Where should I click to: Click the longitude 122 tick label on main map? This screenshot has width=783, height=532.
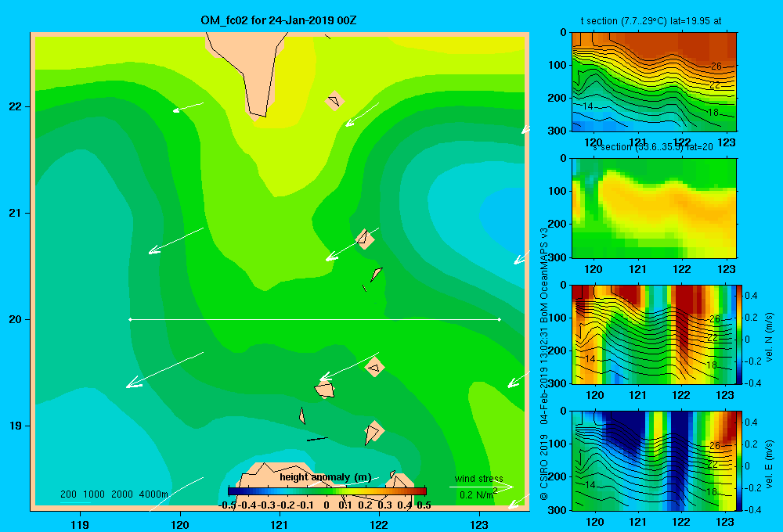pyautogui.click(x=379, y=524)
